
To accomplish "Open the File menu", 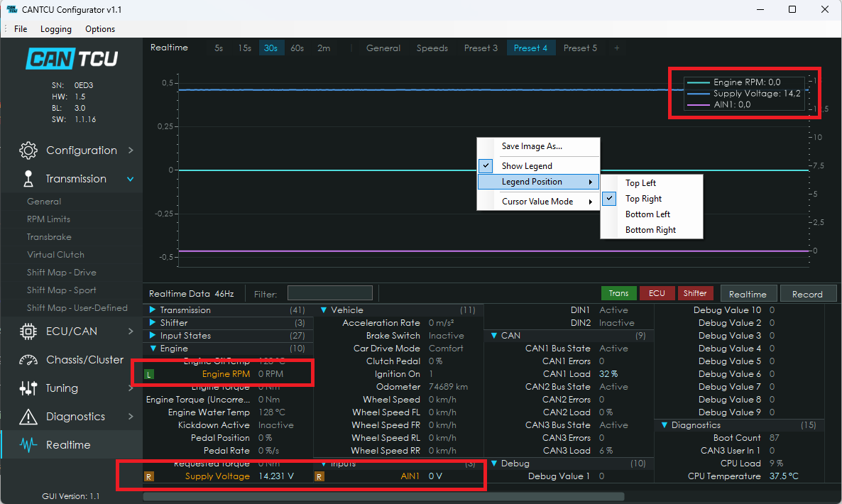I will (x=21, y=29).
